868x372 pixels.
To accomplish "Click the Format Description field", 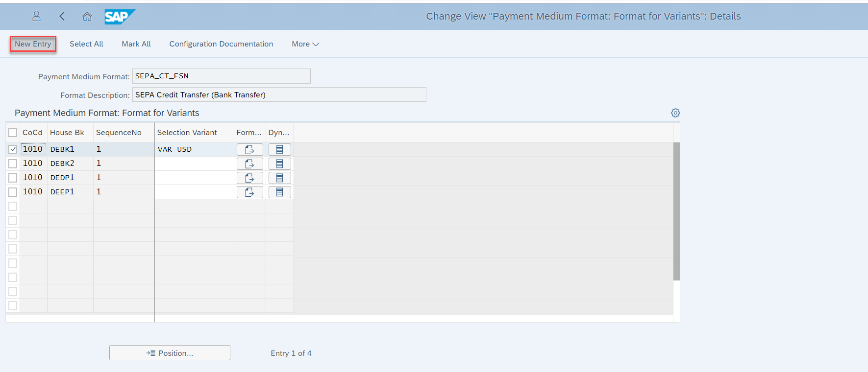I will (x=279, y=94).
